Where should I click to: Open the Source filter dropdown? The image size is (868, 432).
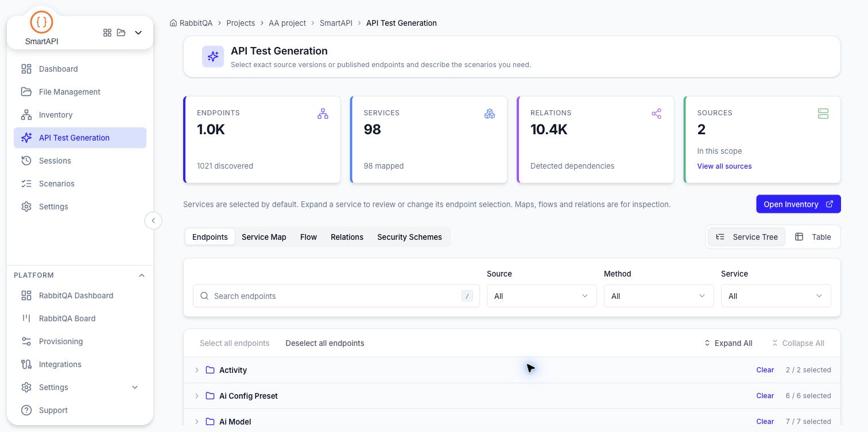[x=542, y=296]
